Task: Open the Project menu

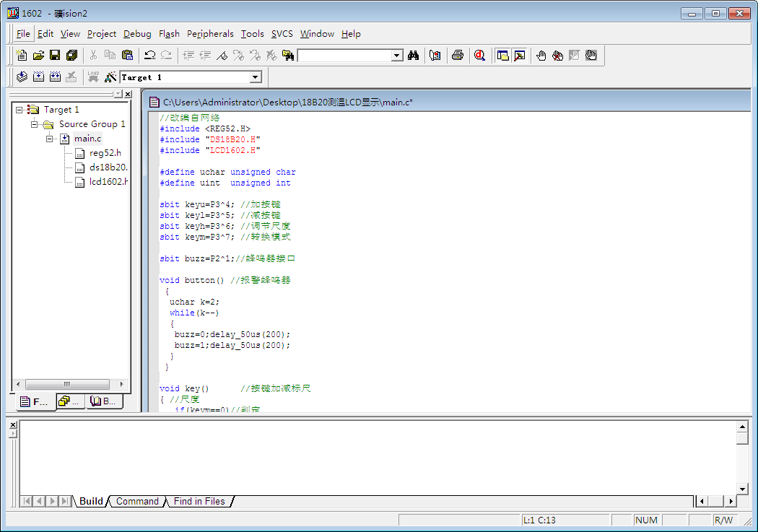Action: 102,34
